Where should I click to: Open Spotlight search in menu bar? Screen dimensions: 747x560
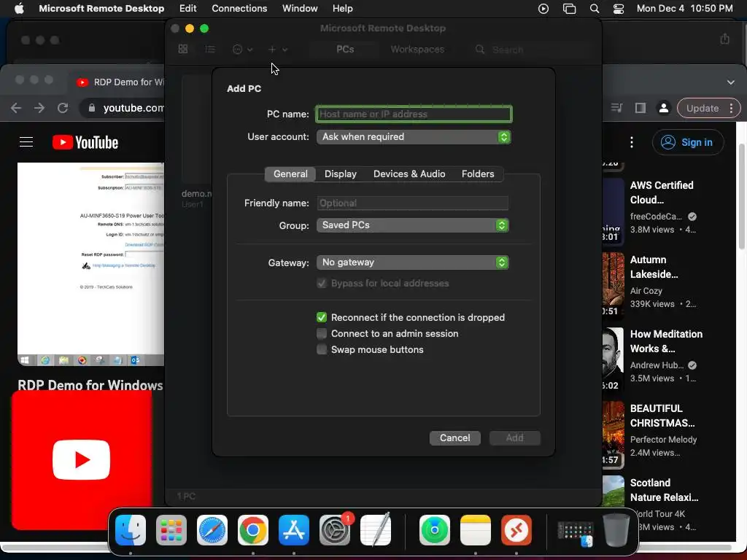[x=595, y=9]
